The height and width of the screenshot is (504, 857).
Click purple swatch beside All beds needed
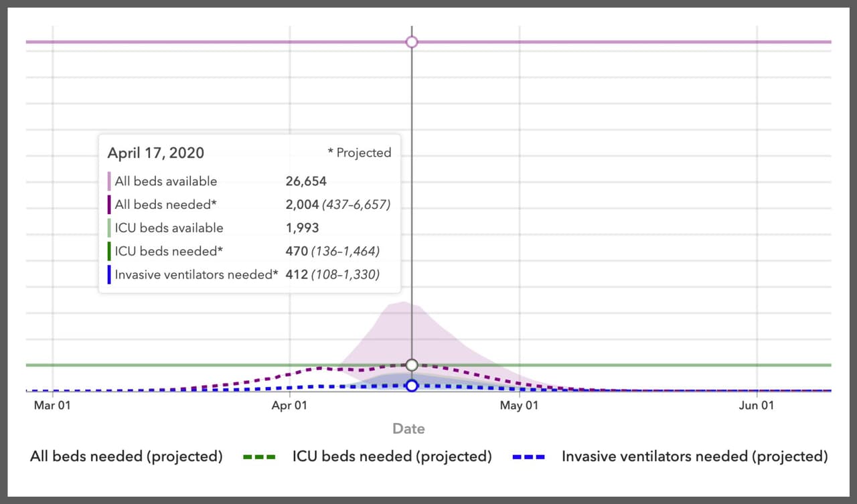(109, 205)
